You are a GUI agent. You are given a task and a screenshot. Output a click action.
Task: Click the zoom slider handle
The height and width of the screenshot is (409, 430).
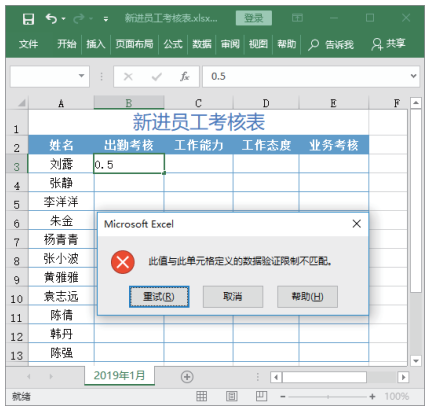[328, 397]
